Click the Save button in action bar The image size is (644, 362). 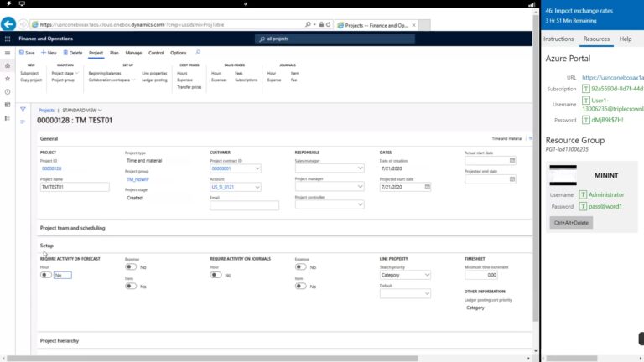click(x=27, y=53)
